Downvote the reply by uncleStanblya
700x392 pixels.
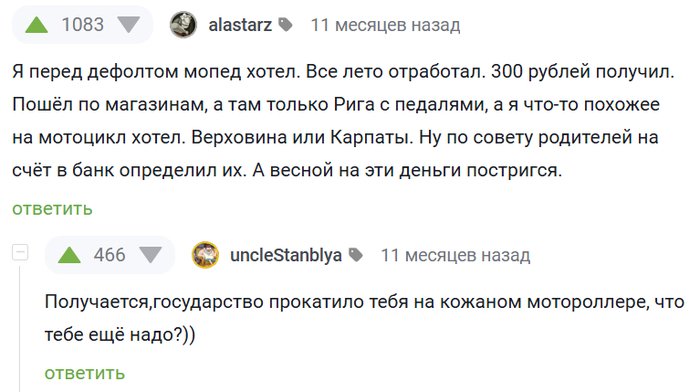click(x=150, y=255)
